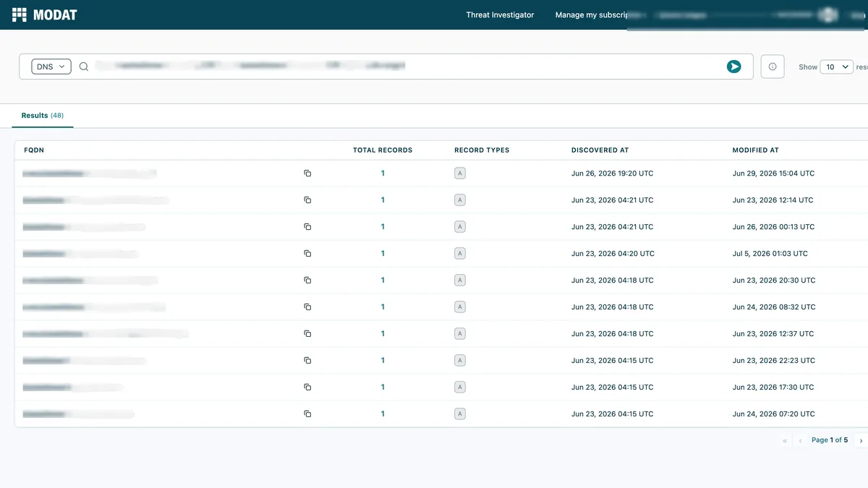Click the A record badge in row modified Jun 24 07:20
The image size is (868, 488).
459,414
